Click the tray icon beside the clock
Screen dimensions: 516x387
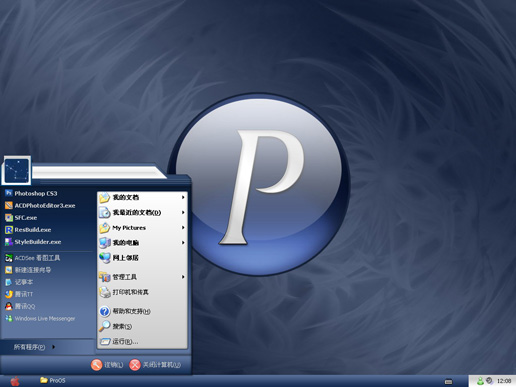489,380
